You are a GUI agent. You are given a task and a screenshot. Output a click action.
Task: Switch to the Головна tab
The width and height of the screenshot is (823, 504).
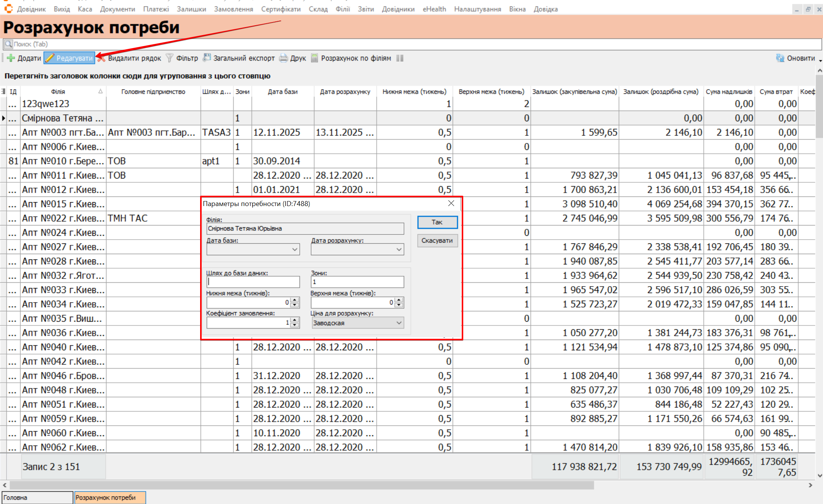[x=37, y=498]
